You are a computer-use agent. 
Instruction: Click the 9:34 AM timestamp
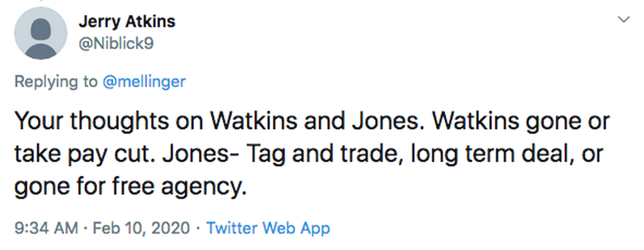[x=45, y=229]
